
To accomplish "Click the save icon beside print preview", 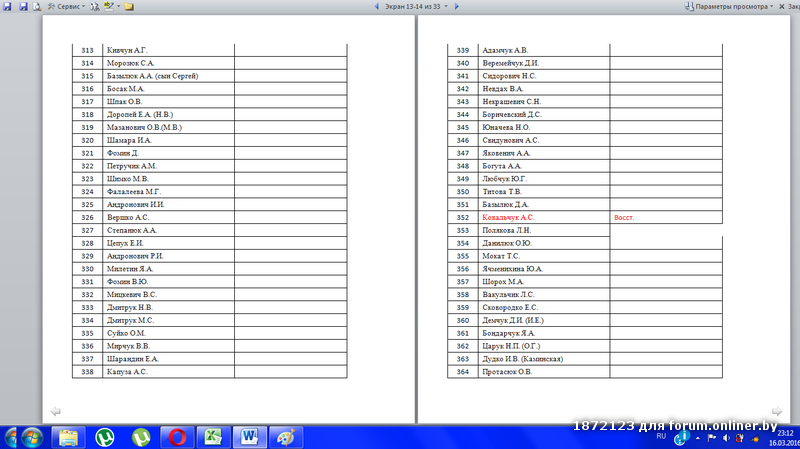I will pos(23,7).
